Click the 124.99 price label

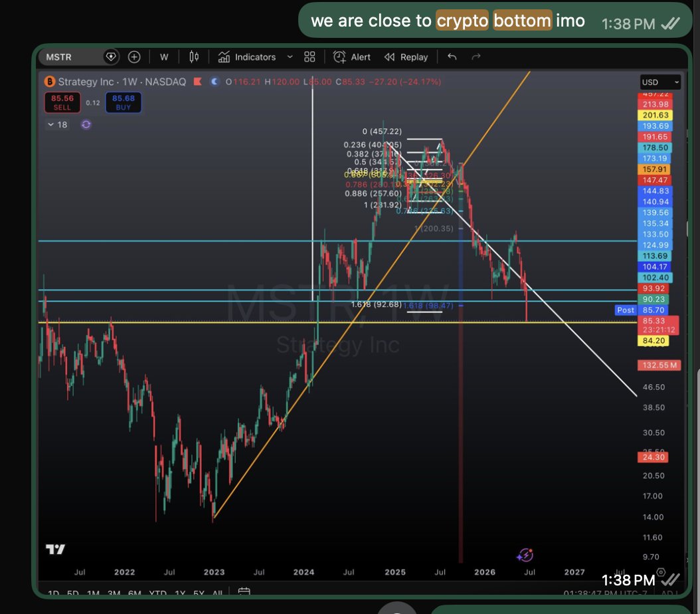[x=655, y=245]
